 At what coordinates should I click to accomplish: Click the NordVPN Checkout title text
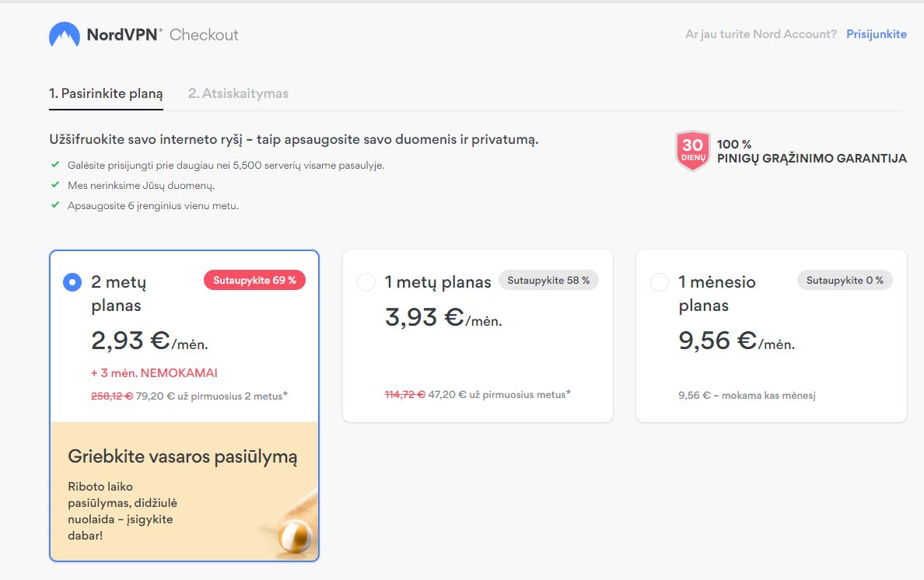pos(163,35)
